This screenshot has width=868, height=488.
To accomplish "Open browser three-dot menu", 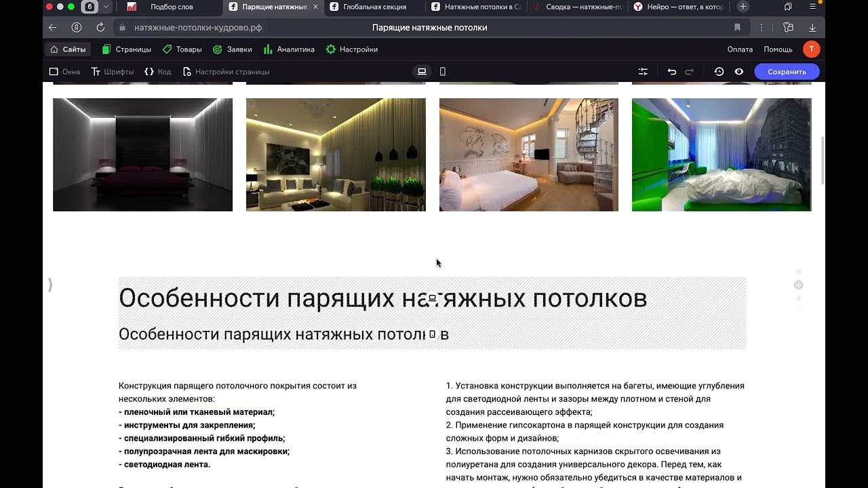I will (x=762, y=28).
